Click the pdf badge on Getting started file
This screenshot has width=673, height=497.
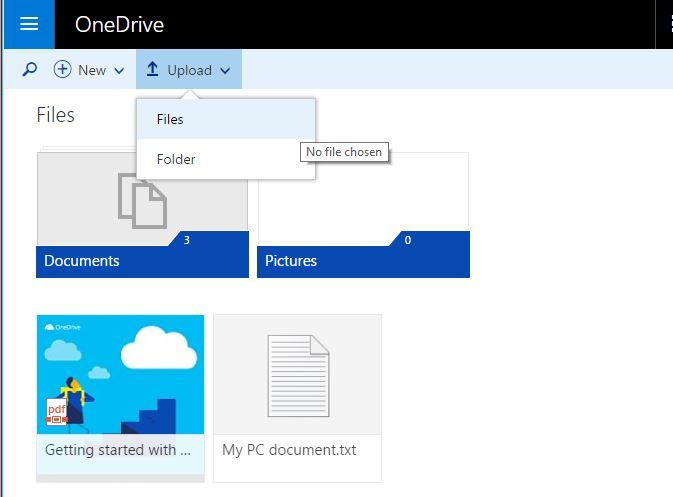(57, 411)
